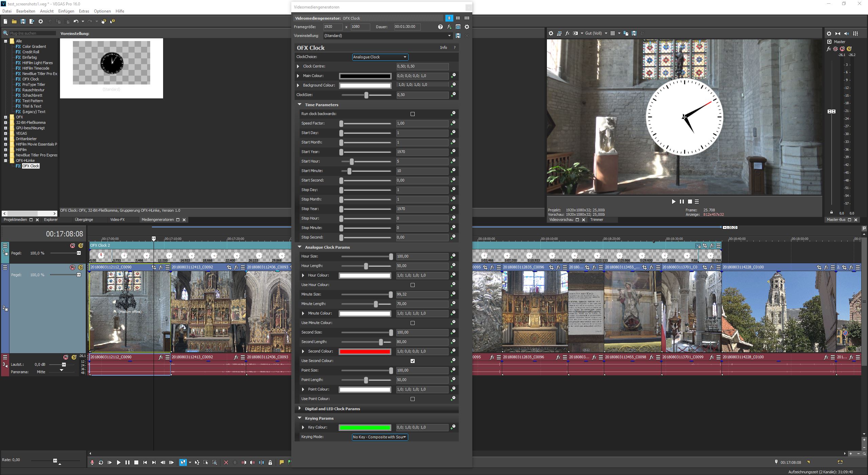Click the red Second Colour swatch
This screenshot has width=868, height=475.
click(365, 351)
